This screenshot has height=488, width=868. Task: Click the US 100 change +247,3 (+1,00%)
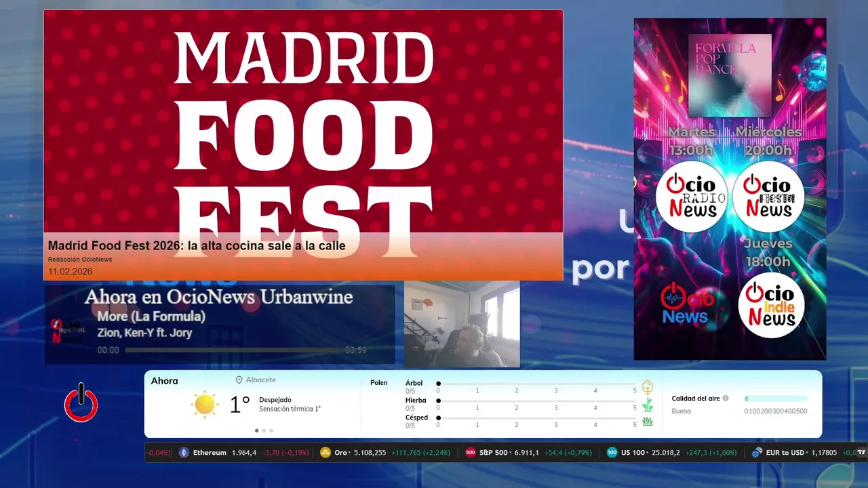click(711, 453)
